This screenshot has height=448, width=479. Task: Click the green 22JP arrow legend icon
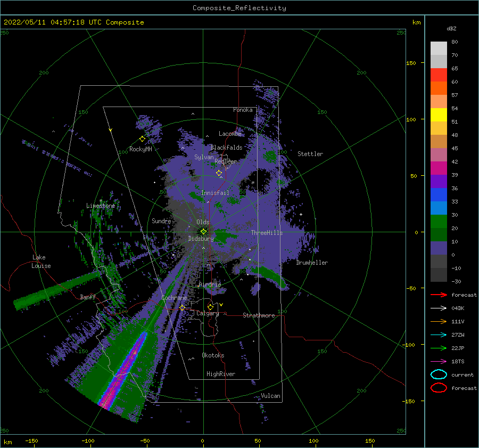(439, 348)
